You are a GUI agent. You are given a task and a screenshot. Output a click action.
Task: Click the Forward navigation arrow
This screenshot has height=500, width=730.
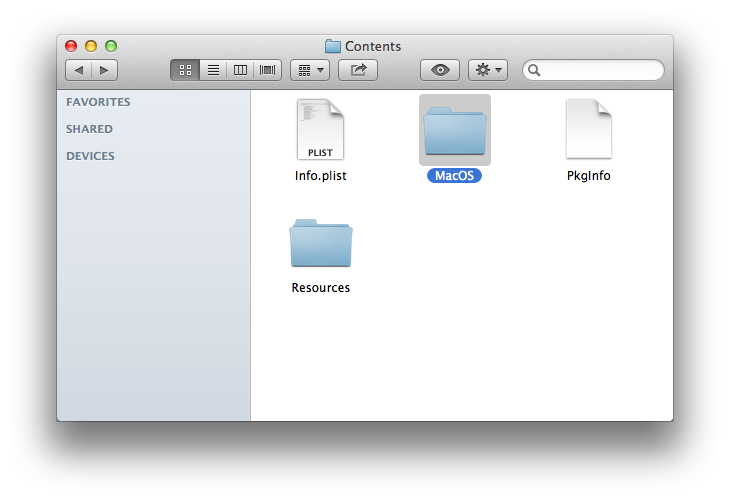point(104,70)
